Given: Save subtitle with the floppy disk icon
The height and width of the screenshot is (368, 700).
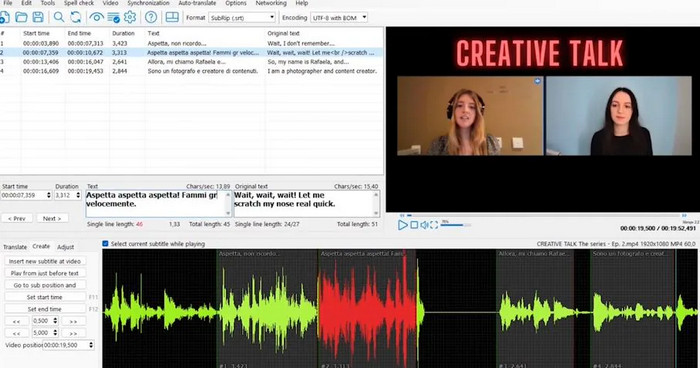Looking at the screenshot, I should [38, 17].
